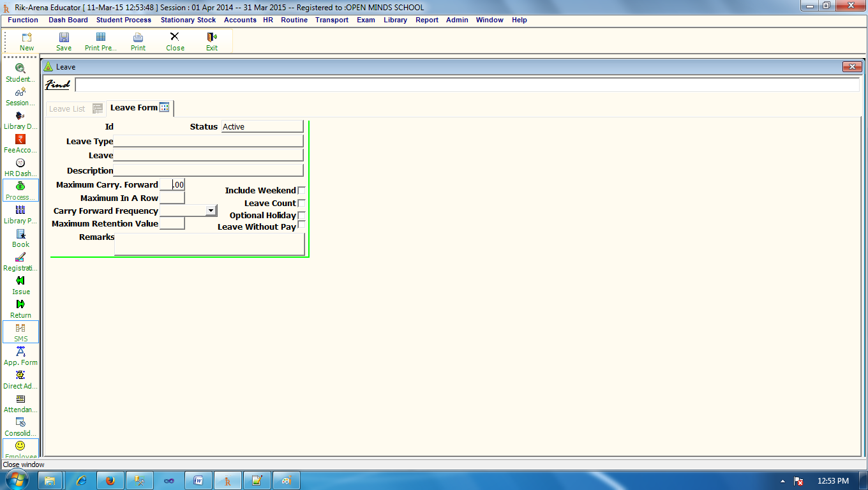Click the Exit toolbar icon
Viewport: 868px width, 490px height.
click(212, 38)
